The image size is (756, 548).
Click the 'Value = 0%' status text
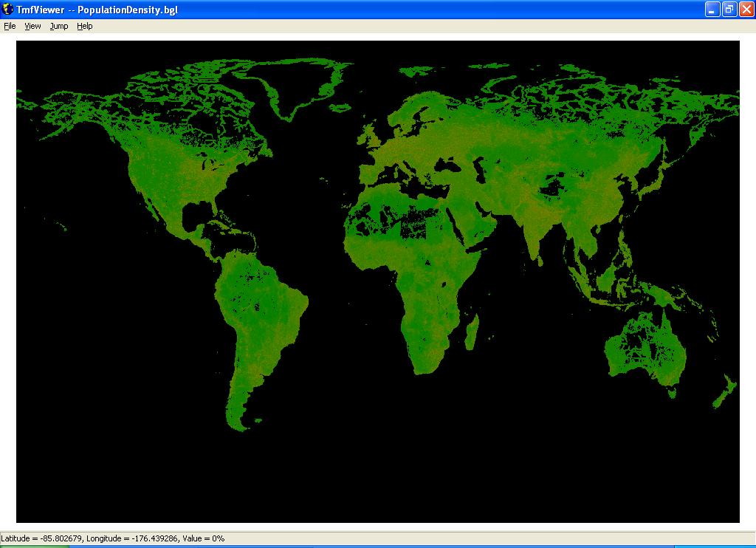204,538
